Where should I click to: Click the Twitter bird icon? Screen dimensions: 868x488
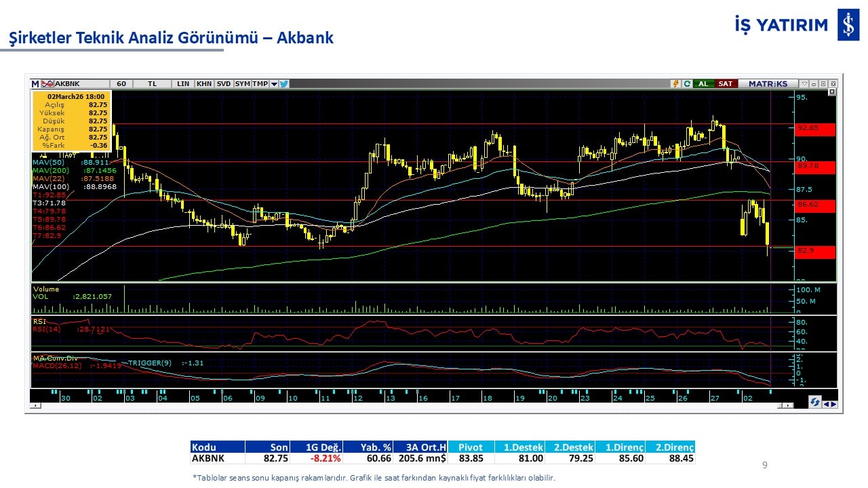coord(283,84)
